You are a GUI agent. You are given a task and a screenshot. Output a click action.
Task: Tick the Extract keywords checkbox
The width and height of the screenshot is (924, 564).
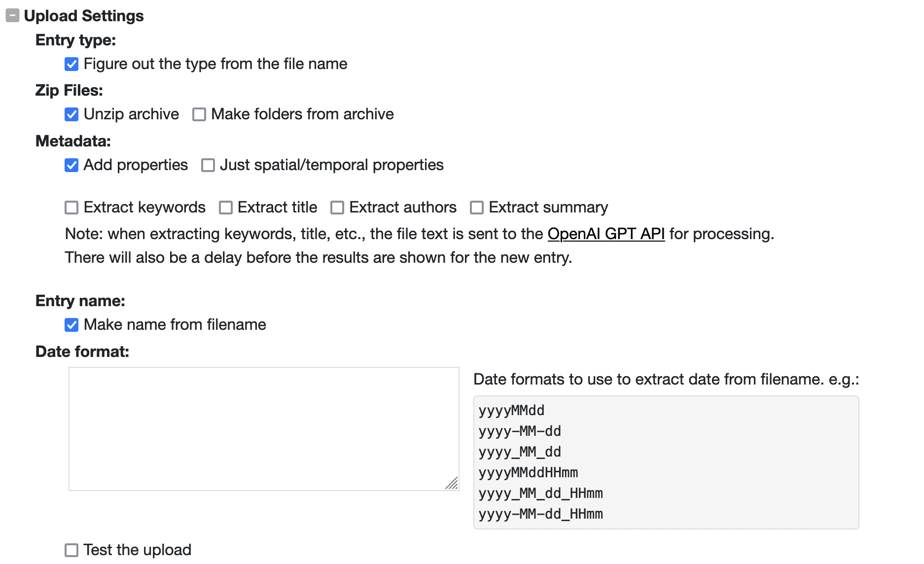coord(71,208)
